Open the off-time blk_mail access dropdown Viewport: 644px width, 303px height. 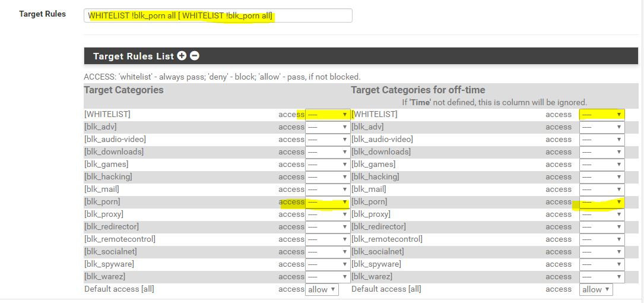tap(602, 190)
